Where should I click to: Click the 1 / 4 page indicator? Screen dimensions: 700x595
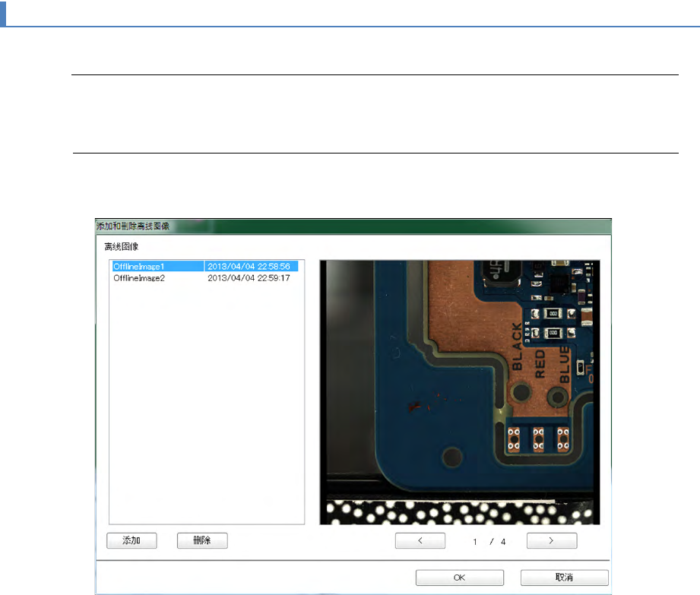pyautogui.click(x=489, y=542)
